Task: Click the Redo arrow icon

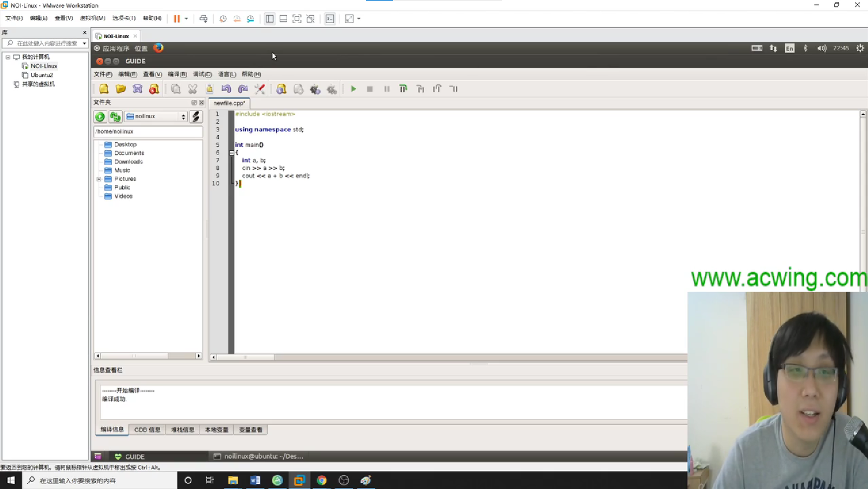Action: (x=243, y=89)
